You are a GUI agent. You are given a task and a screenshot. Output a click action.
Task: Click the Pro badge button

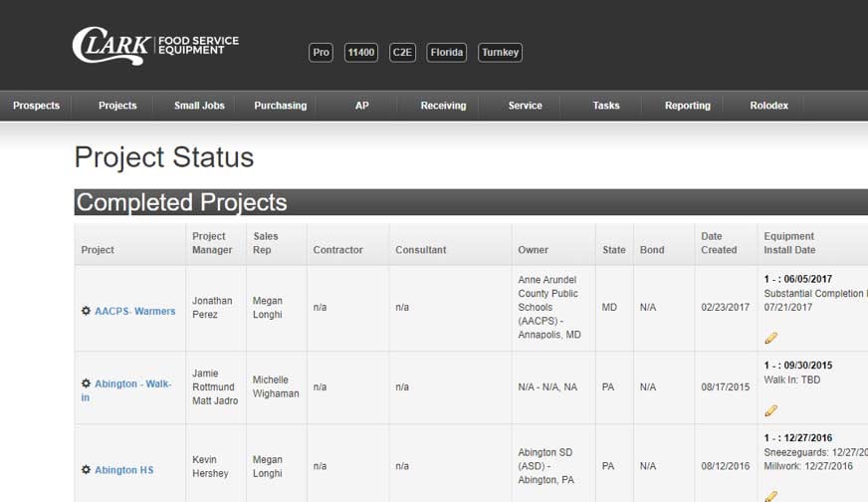tap(321, 53)
